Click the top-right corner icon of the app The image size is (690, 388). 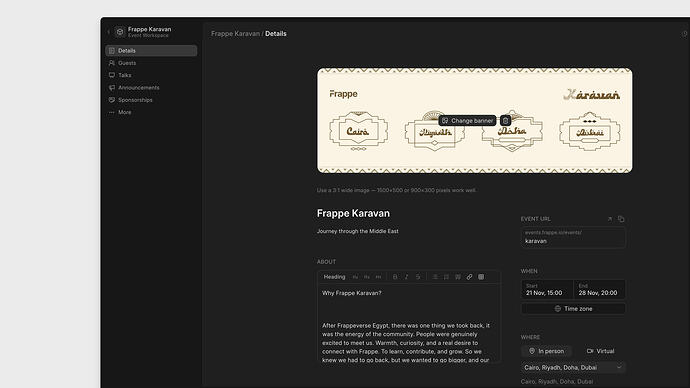point(684,34)
